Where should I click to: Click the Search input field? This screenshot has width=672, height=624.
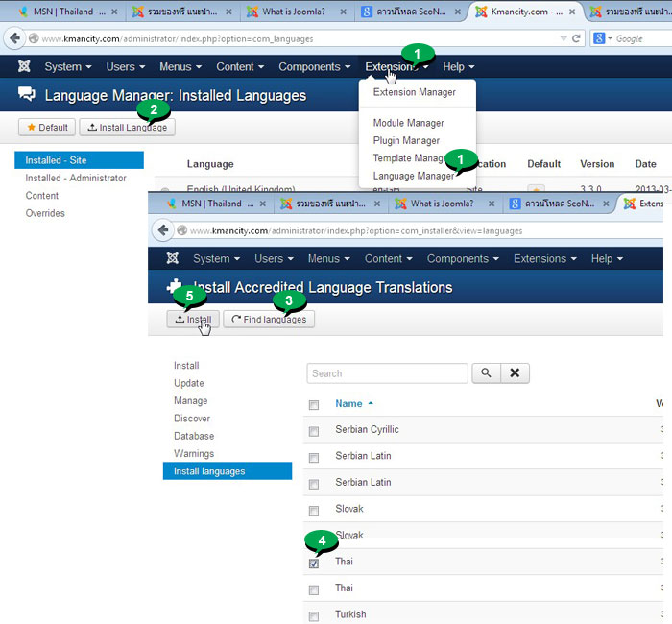[x=388, y=373]
